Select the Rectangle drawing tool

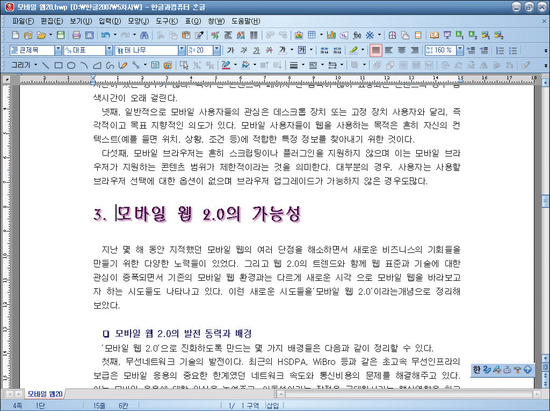[59, 65]
